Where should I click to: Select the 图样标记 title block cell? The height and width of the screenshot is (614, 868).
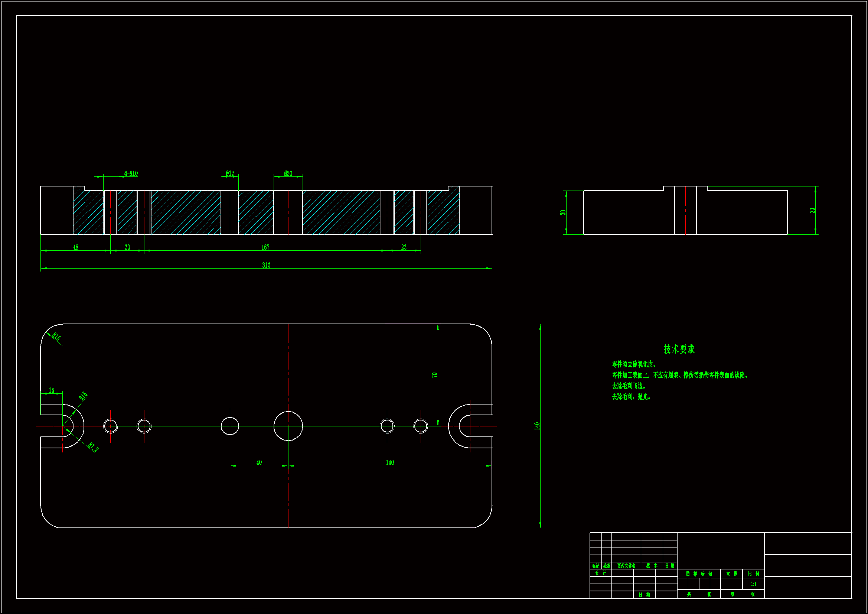point(699,574)
